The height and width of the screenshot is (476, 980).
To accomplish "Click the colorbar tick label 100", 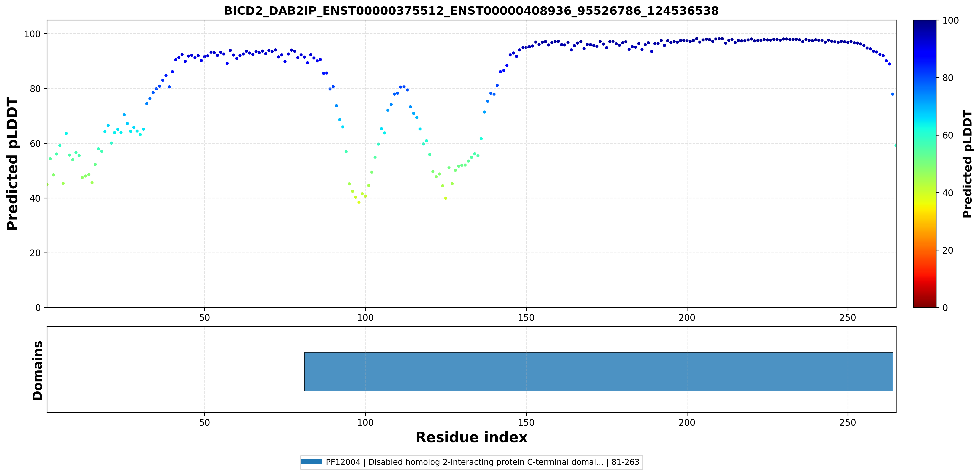I will coord(950,21).
